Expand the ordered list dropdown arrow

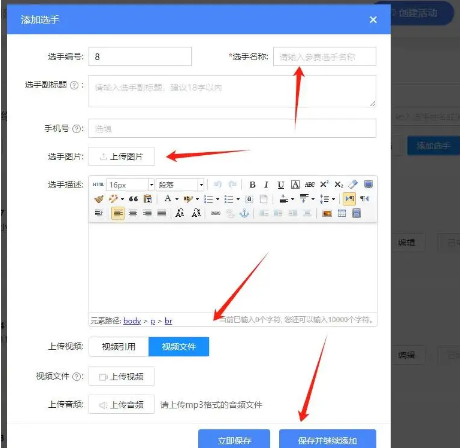tap(218, 199)
